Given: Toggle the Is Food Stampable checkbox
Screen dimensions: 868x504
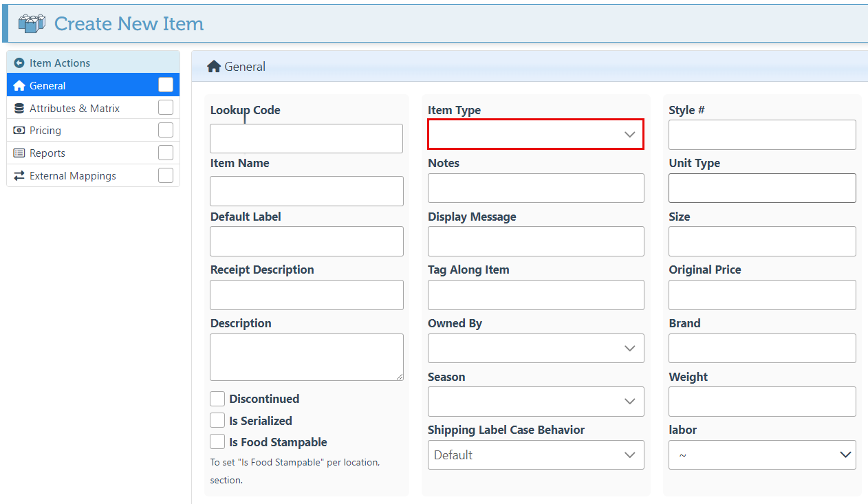Looking at the screenshot, I should (217, 442).
